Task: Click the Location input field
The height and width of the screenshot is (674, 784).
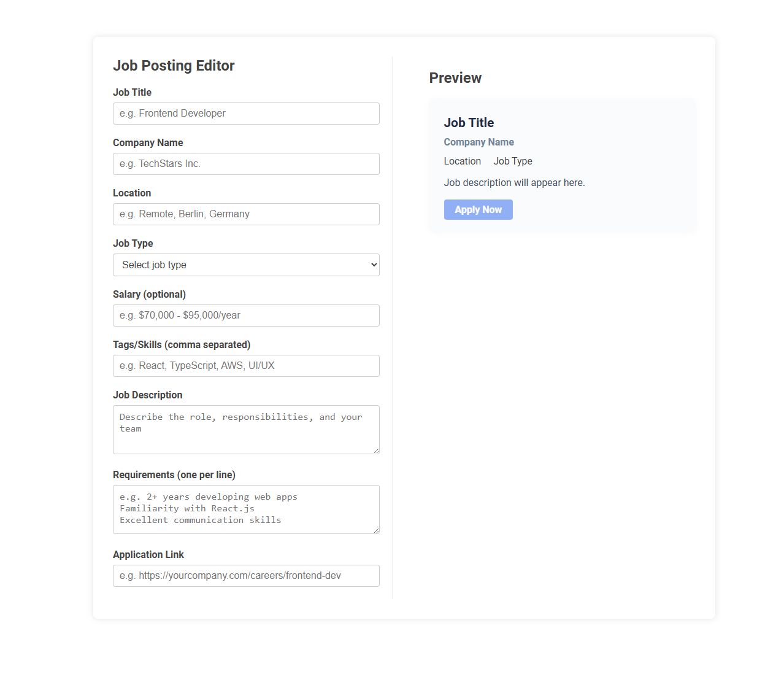Action: 245,214
